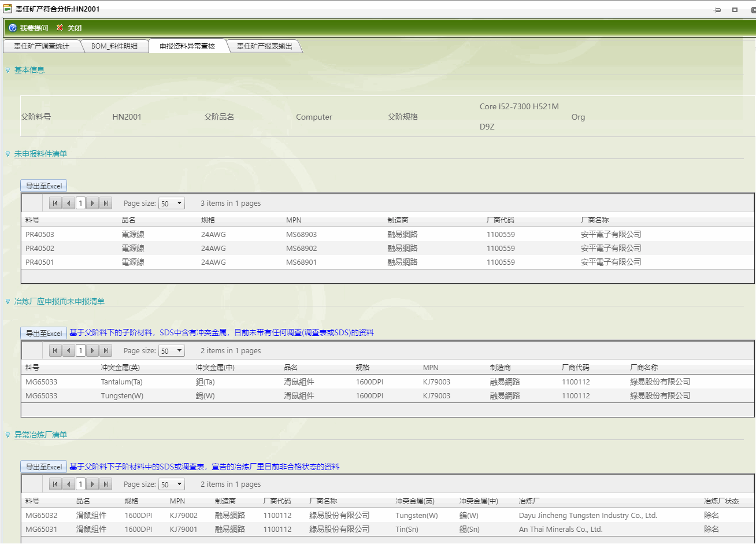The image size is (756, 544).
Task: Collapse the 异常冶炼厂清单 section
Action: tap(8, 435)
